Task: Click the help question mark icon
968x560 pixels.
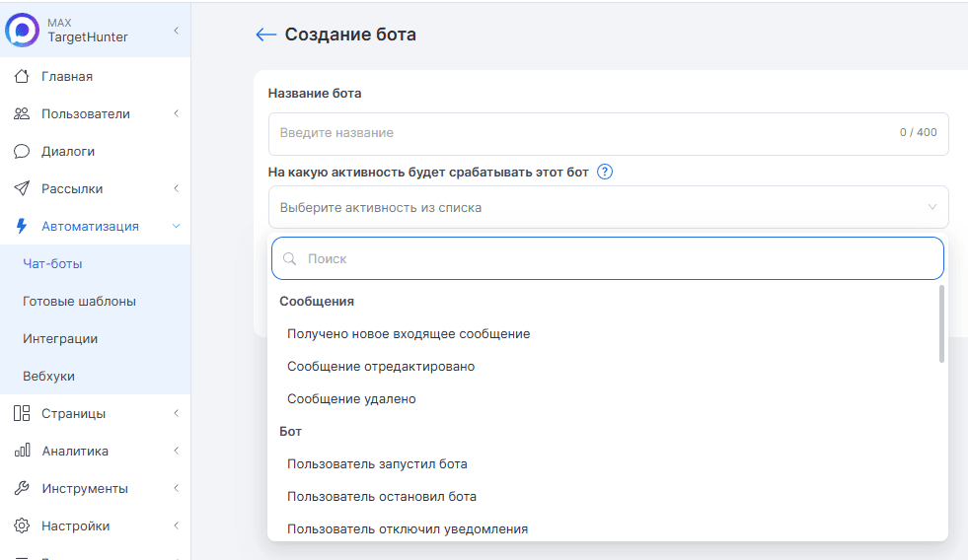Action: (x=605, y=172)
